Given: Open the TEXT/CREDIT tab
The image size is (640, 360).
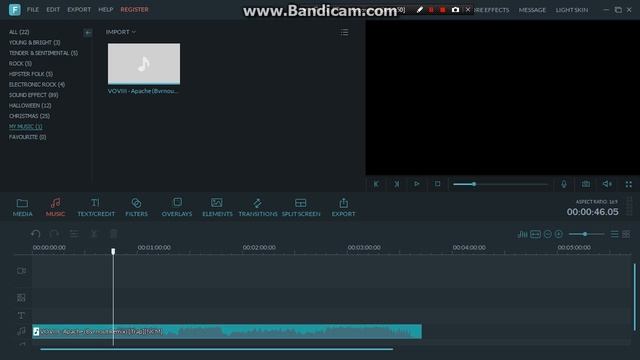Looking at the screenshot, I should [96, 207].
